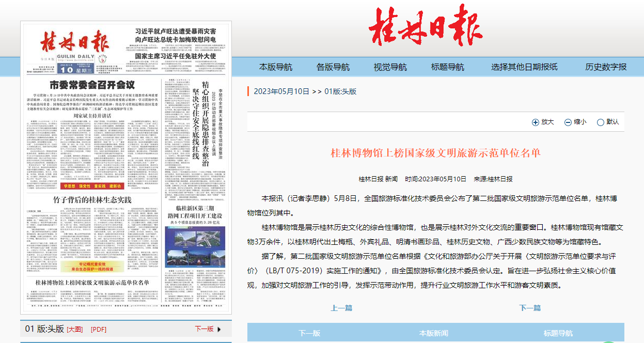Click the 来源:桂林日报 source text
Viewport: 644px width, 343px height.
pyautogui.click(x=493, y=179)
